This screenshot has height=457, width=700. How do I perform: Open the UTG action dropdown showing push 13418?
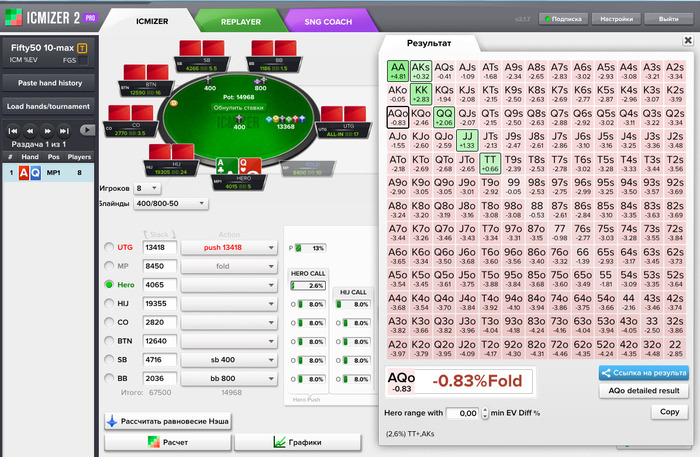tap(229, 247)
